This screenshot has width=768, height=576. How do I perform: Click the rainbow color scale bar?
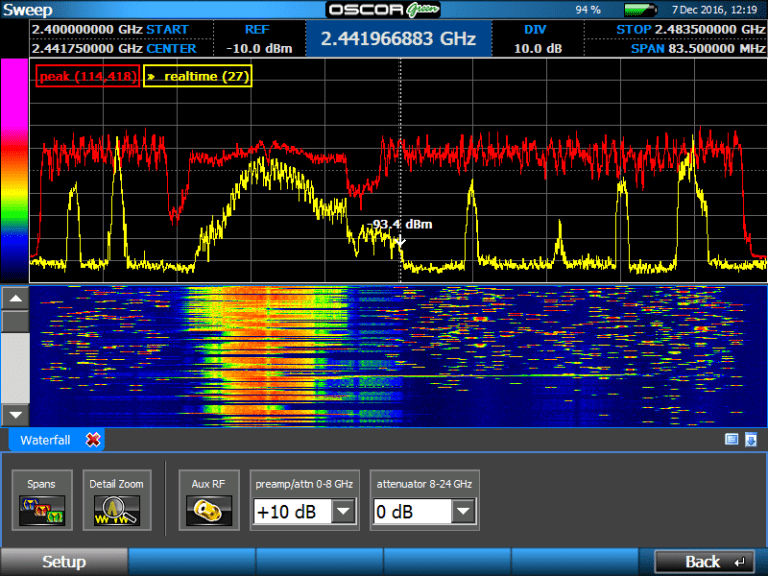click(x=14, y=170)
